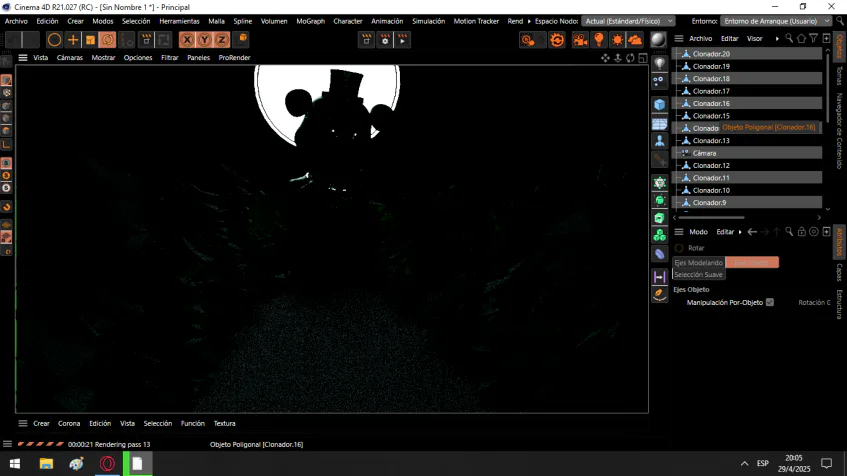
Task: Open material manager hamburger menu
Action: 23,424
